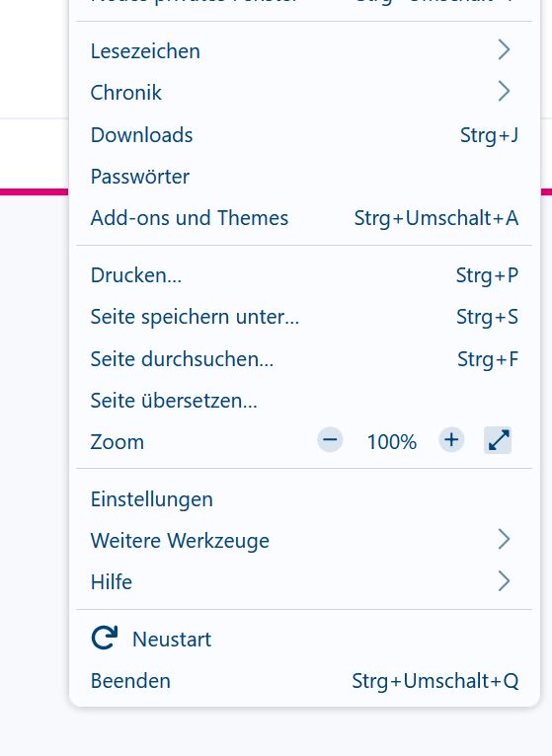The height and width of the screenshot is (756, 552).
Task: Toggle fullscreen with the arrows icon
Action: (x=498, y=440)
